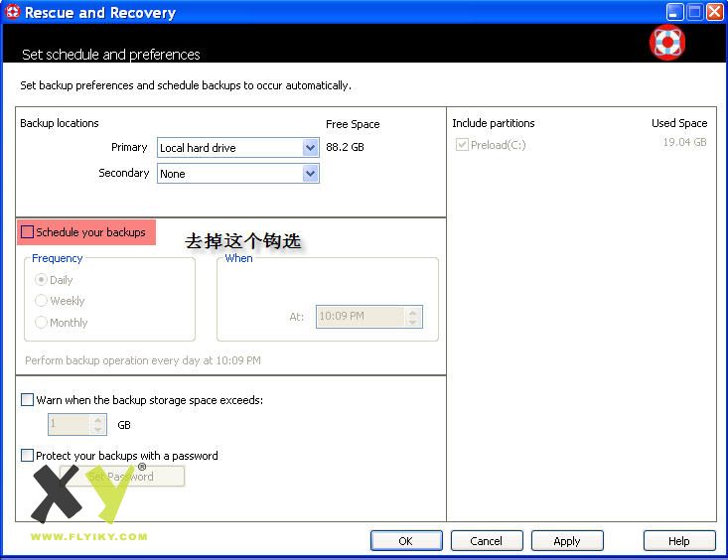Viewport: 728px width, 560px height.
Task: Click the time spinner up arrow
Action: (x=413, y=312)
